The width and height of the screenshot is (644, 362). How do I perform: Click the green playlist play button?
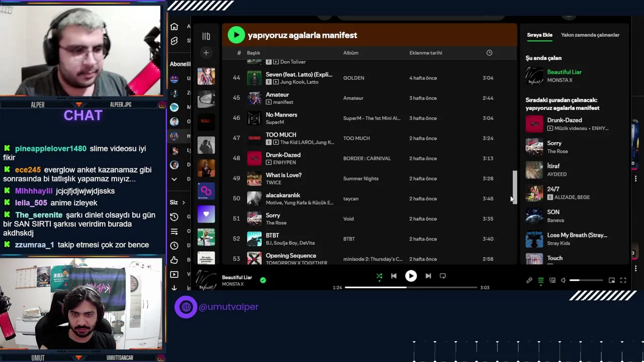click(x=236, y=35)
